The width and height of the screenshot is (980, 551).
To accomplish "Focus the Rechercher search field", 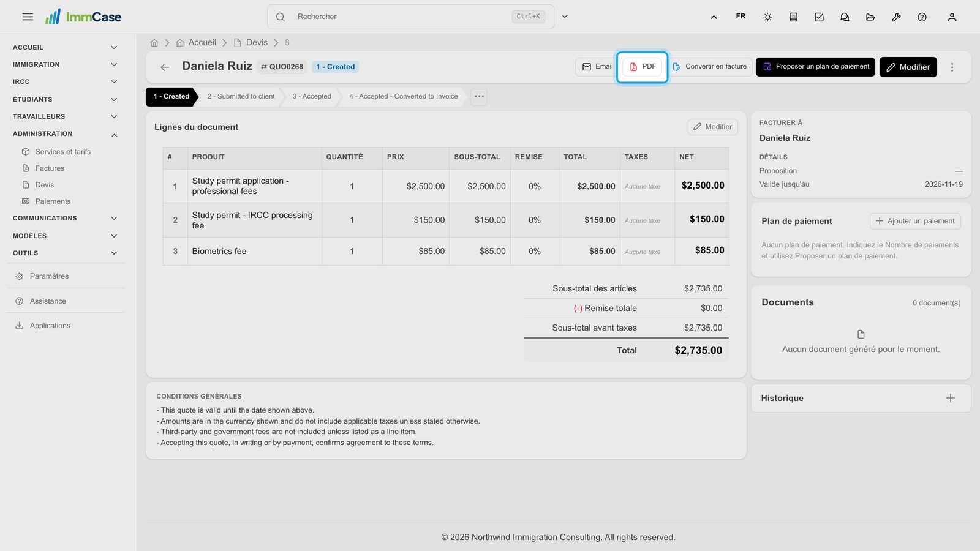I will (410, 17).
